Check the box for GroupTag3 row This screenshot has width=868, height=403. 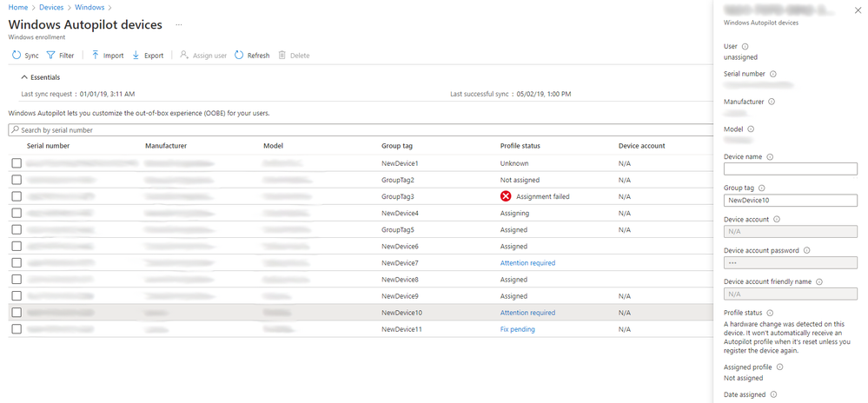[17, 196]
